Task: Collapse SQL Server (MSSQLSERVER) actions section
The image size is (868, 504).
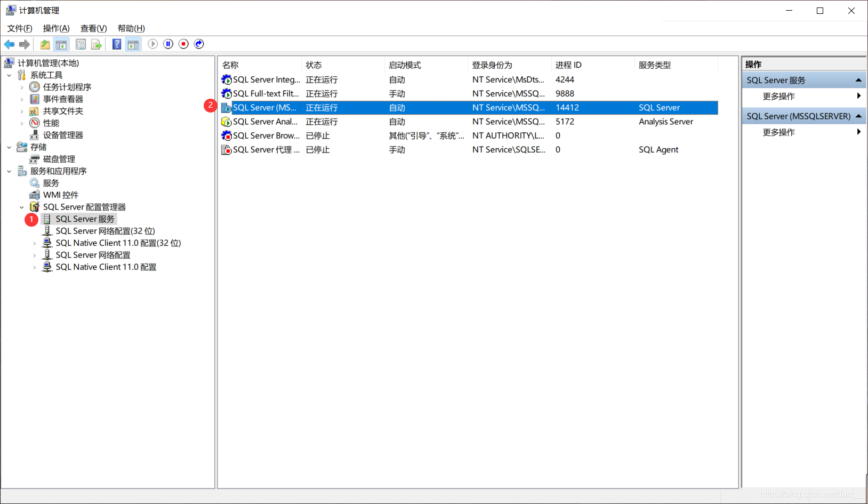Action: coord(858,116)
